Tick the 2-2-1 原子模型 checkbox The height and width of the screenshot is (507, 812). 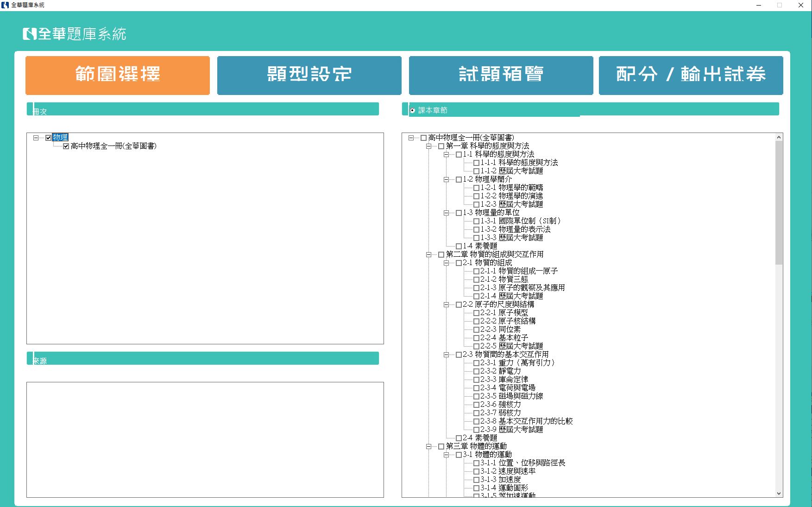tap(476, 313)
